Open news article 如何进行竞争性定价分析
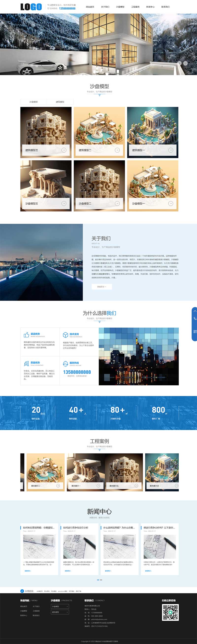This screenshot has height=644, width=197. (76, 528)
